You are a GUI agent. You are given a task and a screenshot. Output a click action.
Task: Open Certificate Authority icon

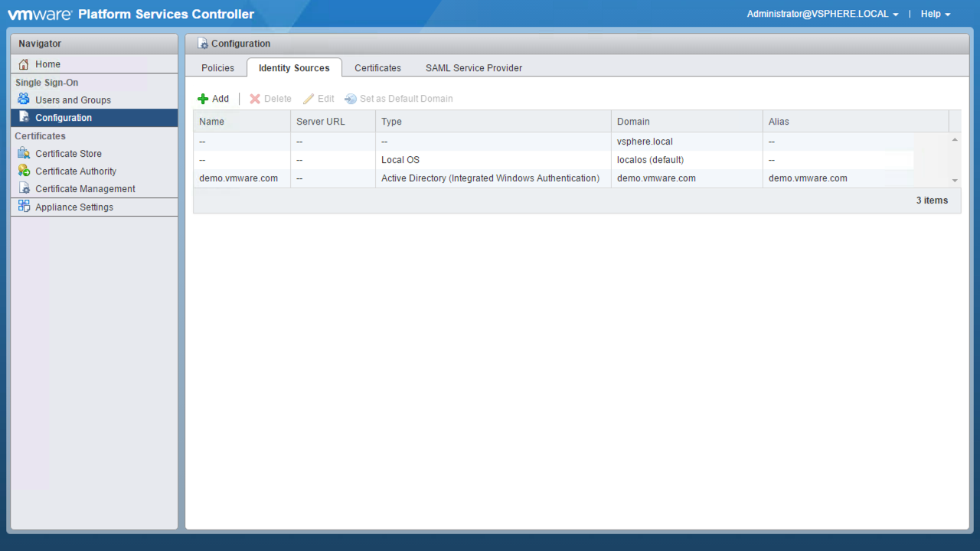coord(24,171)
